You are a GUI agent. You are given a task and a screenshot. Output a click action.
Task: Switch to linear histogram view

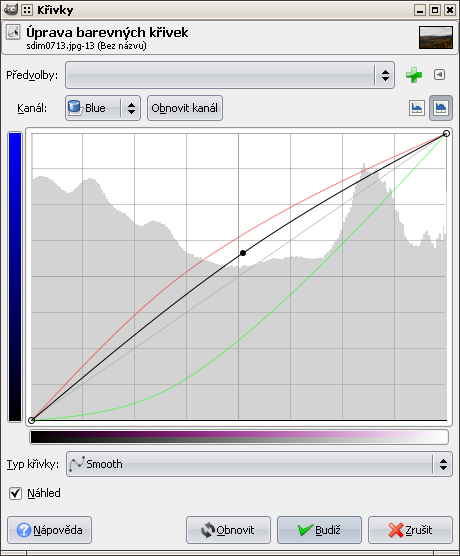(417, 108)
